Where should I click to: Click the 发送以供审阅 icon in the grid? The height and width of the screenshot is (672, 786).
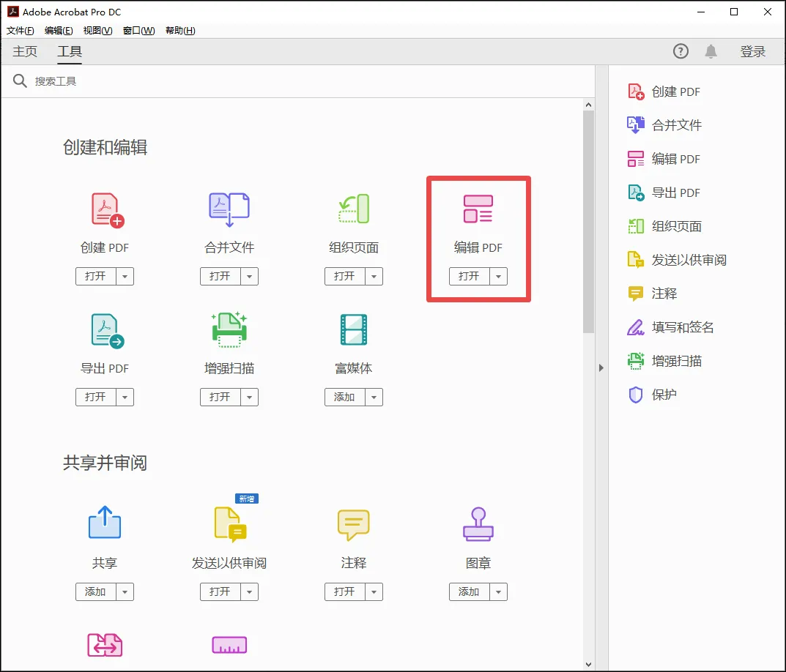pyautogui.click(x=230, y=525)
